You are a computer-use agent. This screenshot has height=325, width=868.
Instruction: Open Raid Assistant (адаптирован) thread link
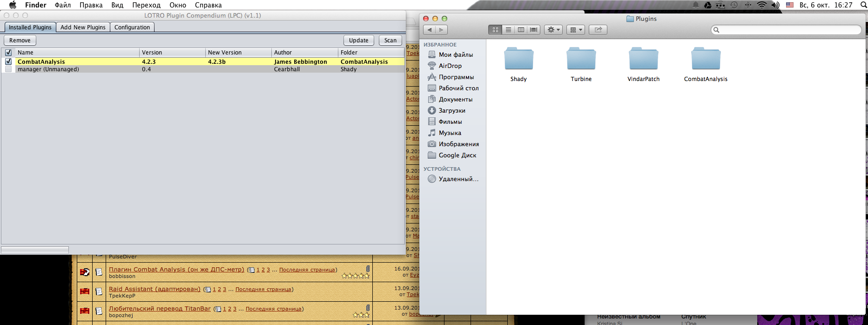point(155,289)
